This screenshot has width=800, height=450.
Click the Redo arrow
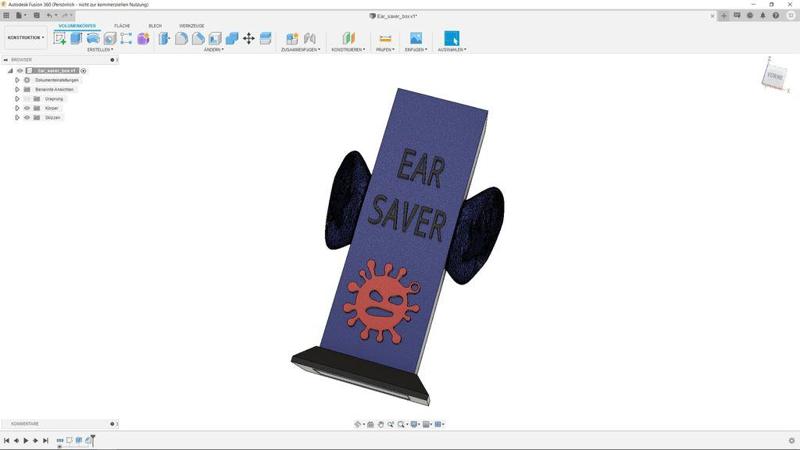(65, 15)
